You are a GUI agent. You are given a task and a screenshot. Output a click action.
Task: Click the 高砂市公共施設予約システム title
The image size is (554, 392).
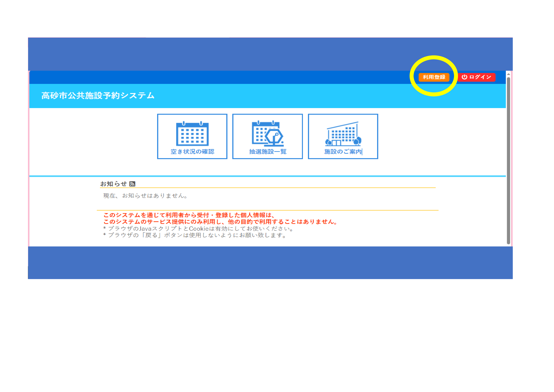click(98, 96)
